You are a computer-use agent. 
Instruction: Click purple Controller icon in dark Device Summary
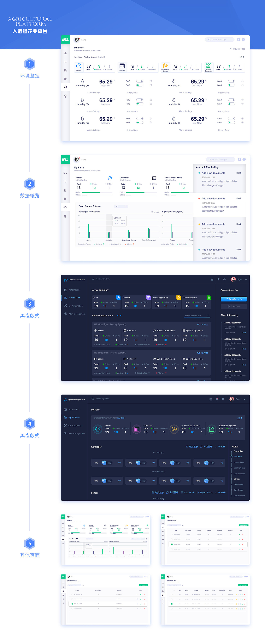click(x=148, y=298)
